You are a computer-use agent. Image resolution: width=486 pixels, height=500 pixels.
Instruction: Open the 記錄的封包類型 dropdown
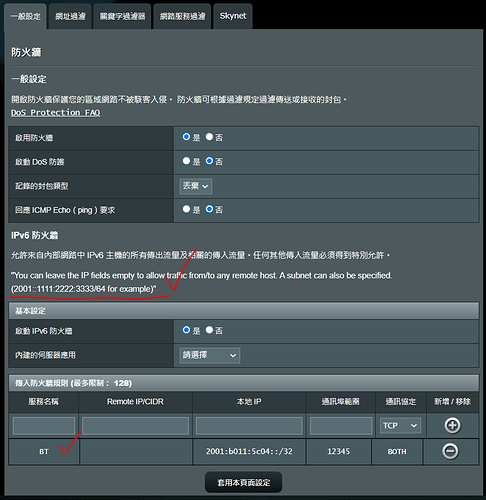[196, 186]
